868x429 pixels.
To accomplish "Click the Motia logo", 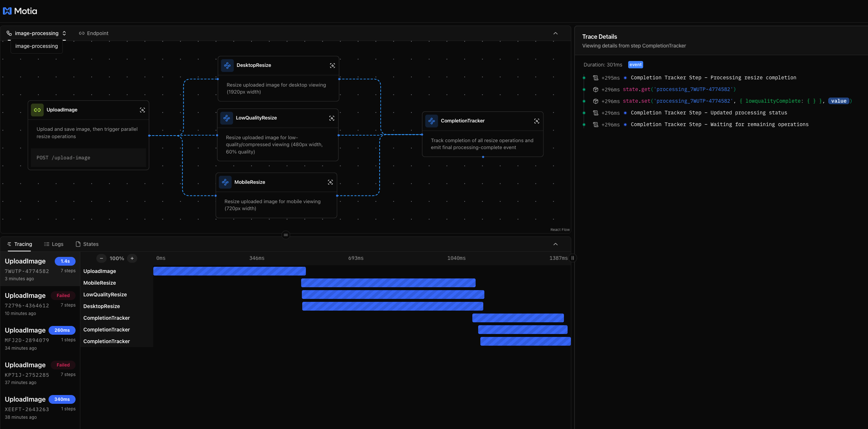I will coord(20,11).
